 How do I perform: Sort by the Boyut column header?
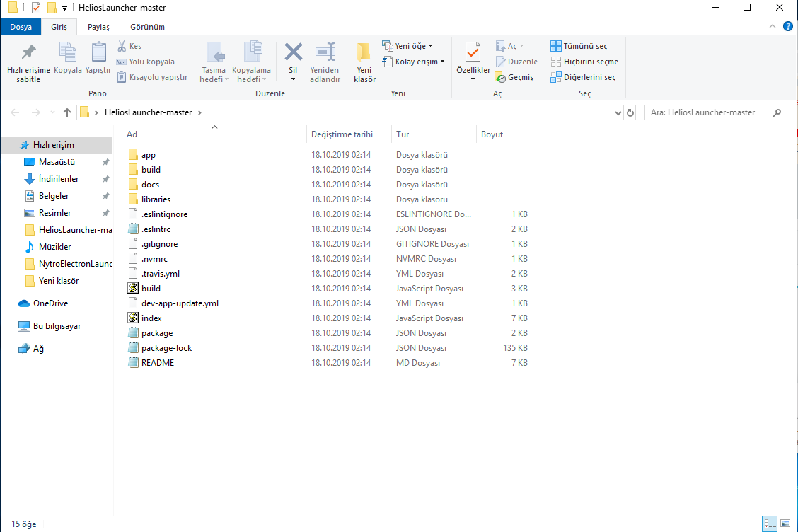pos(492,134)
